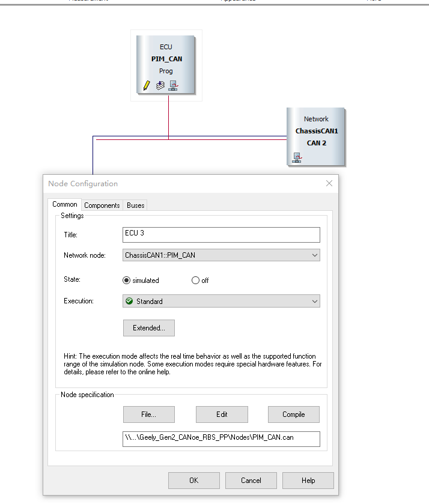
Task: Click the network icon on the ChassisCAN1 block
Action: [x=297, y=157]
